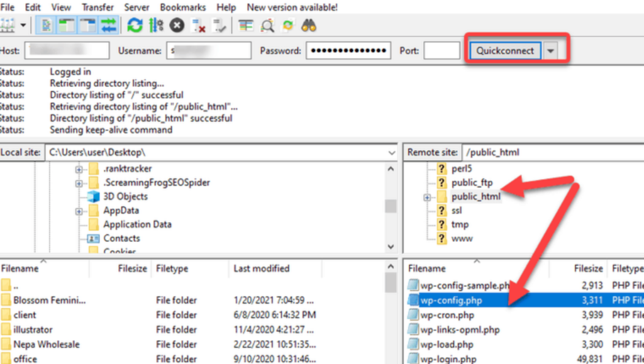Viewport: 644px width, 364px height.
Task: Toggle the message log display
Action: (47, 26)
